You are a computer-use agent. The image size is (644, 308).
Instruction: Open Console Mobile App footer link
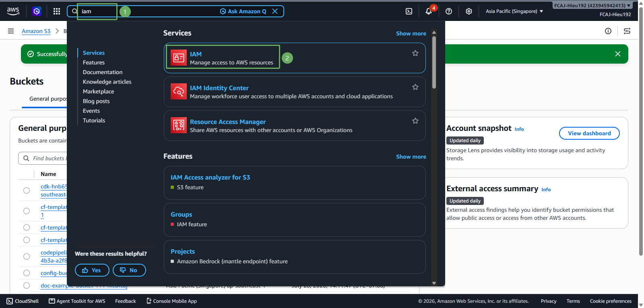(171, 301)
